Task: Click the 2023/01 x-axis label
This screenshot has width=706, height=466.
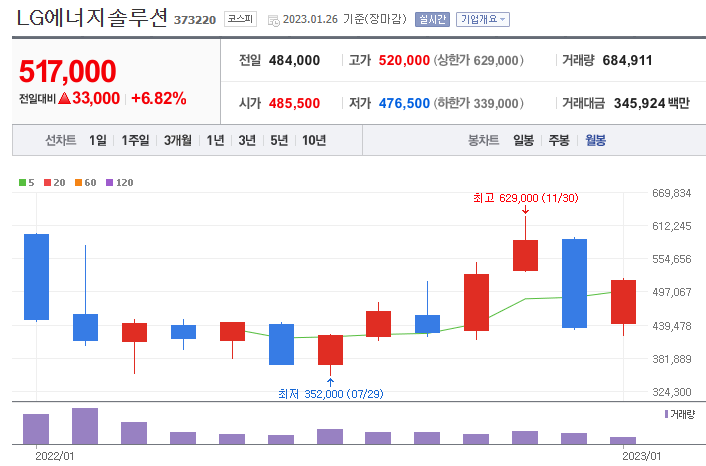Action: [x=642, y=456]
